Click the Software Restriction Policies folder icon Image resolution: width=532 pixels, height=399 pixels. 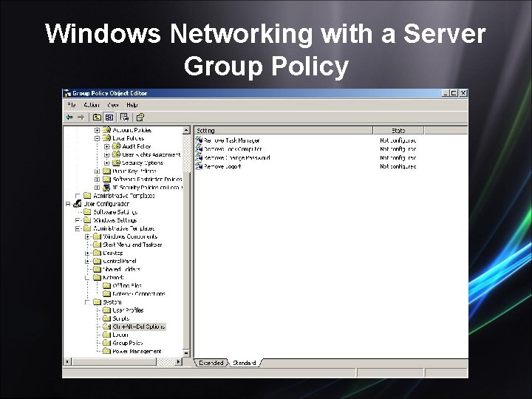pos(107,179)
